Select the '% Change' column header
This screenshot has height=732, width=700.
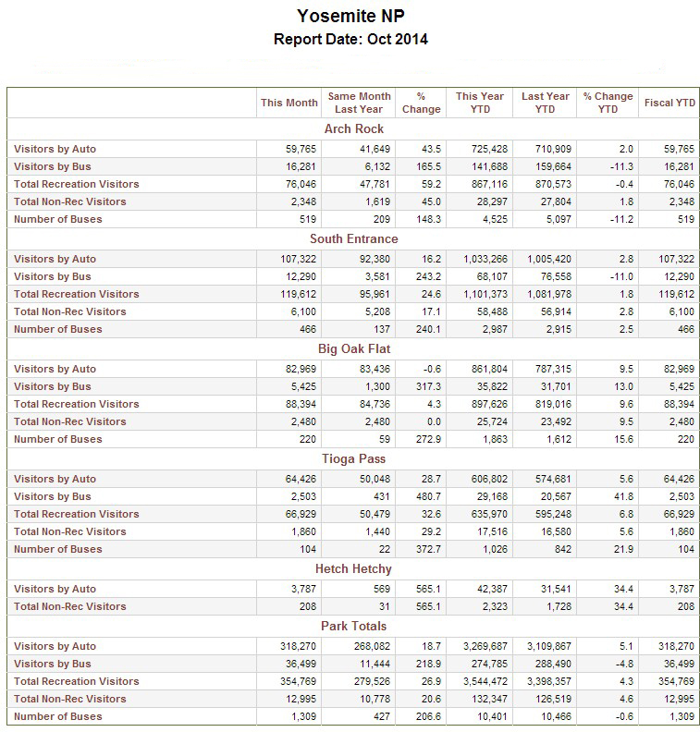pos(422,103)
